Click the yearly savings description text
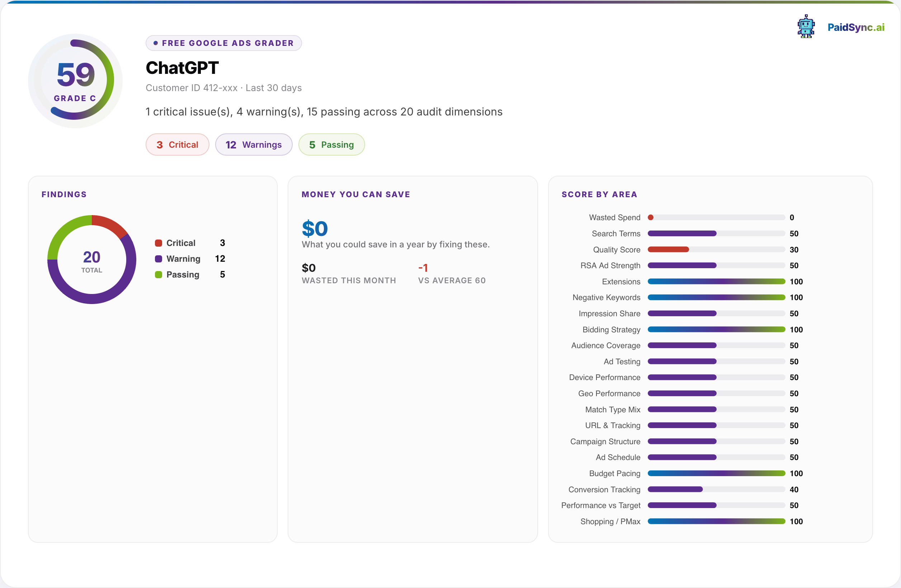 [x=396, y=245]
